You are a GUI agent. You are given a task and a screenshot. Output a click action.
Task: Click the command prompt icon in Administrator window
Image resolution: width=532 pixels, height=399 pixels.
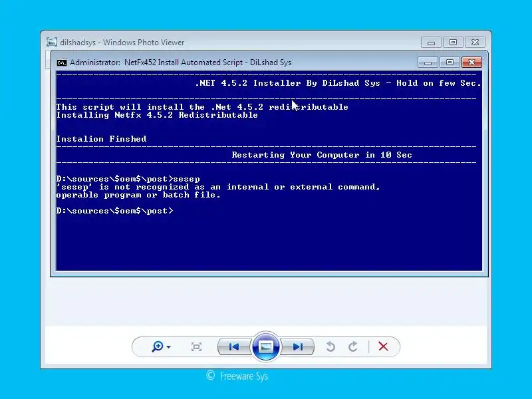(x=62, y=63)
